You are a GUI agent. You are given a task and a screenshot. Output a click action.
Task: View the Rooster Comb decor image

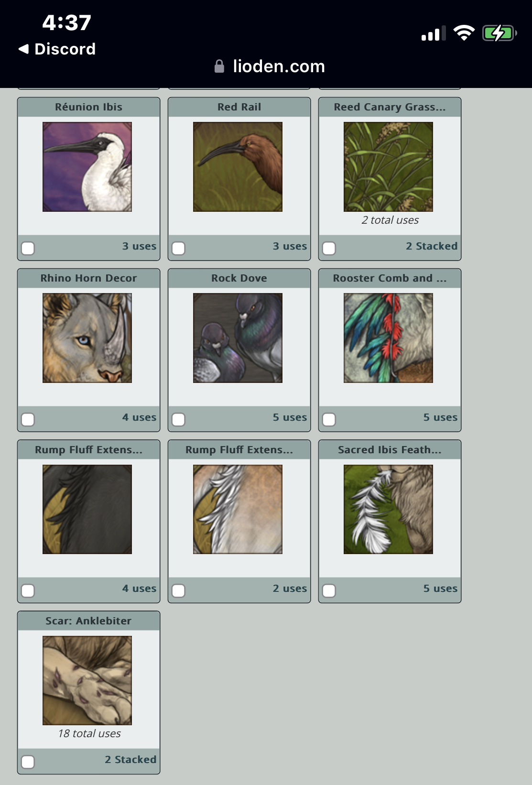click(388, 338)
